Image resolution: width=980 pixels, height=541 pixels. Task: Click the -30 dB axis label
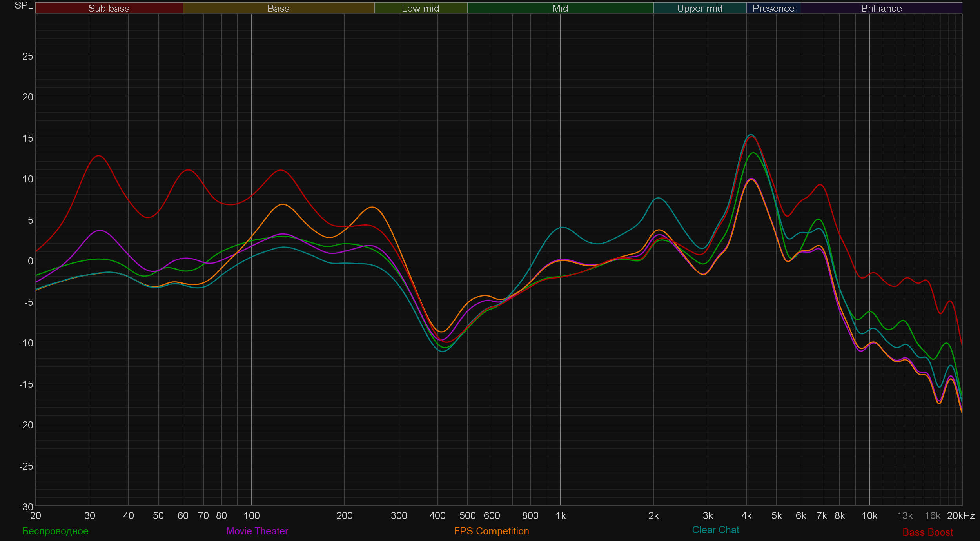coord(26,506)
